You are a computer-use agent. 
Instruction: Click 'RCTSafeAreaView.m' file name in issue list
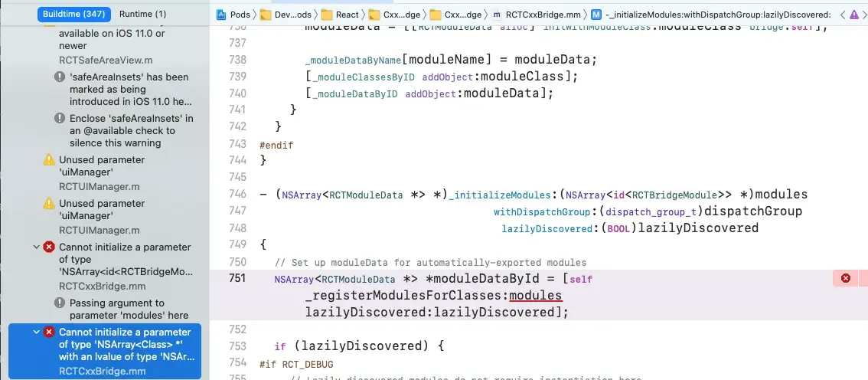[x=106, y=59]
